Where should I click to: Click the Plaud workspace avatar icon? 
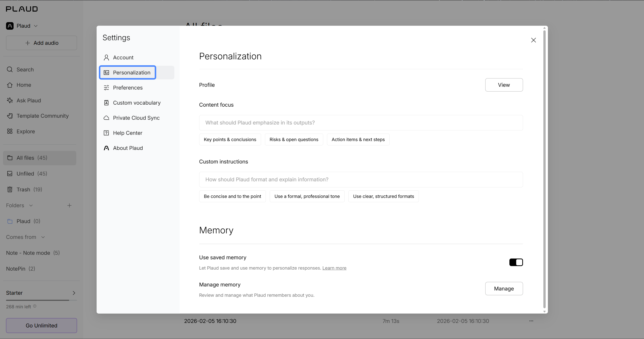click(10, 26)
